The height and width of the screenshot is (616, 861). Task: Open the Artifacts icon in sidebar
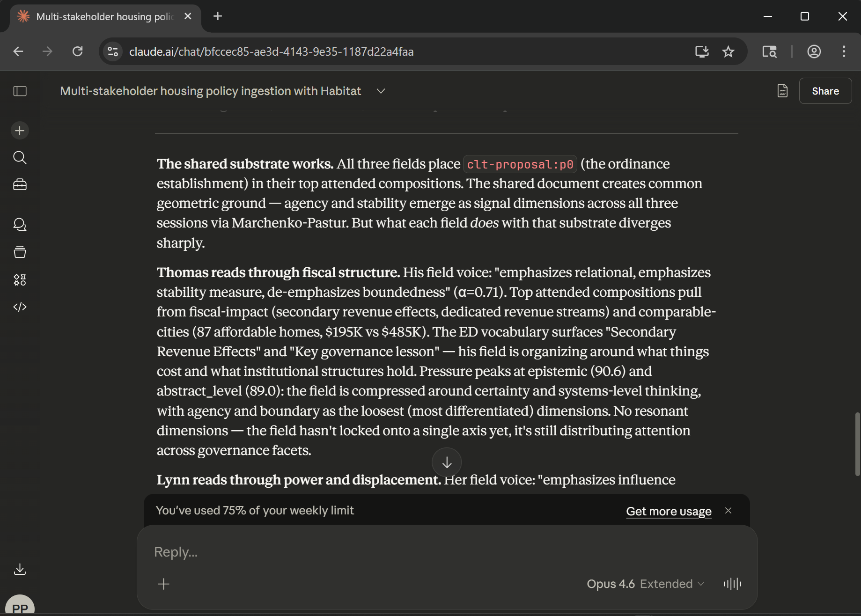pos(20,280)
